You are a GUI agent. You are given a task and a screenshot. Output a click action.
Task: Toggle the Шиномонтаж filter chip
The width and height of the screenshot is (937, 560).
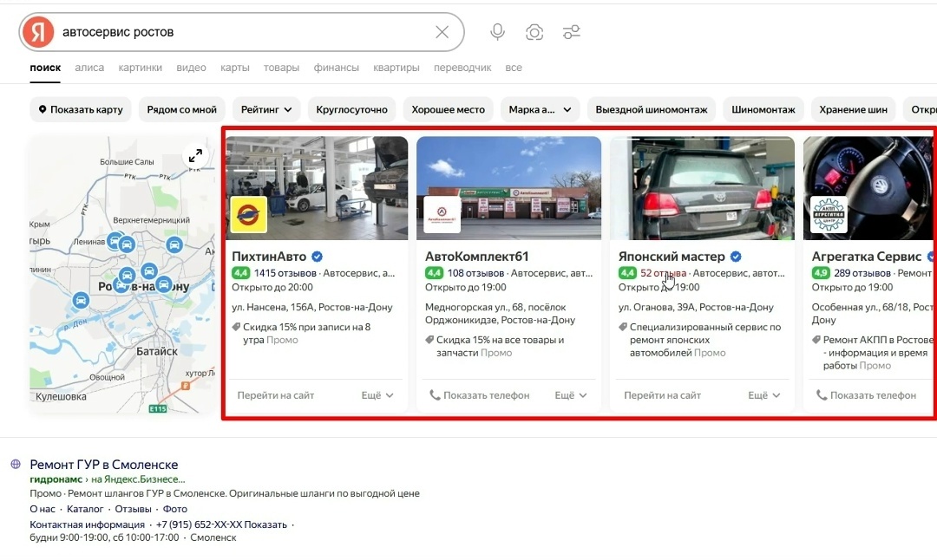[763, 109]
